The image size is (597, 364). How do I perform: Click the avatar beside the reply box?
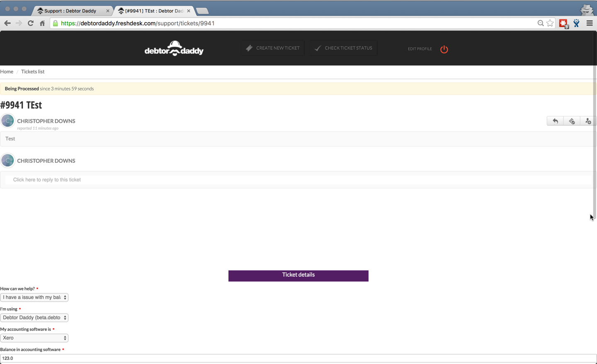pyautogui.click(x=7, y=161)
